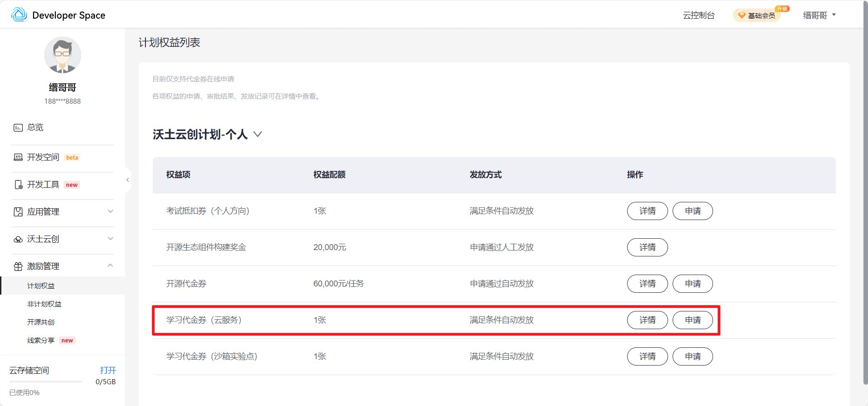Open the 沃土云创计划-个人 plan dropdown

point(258,134)
